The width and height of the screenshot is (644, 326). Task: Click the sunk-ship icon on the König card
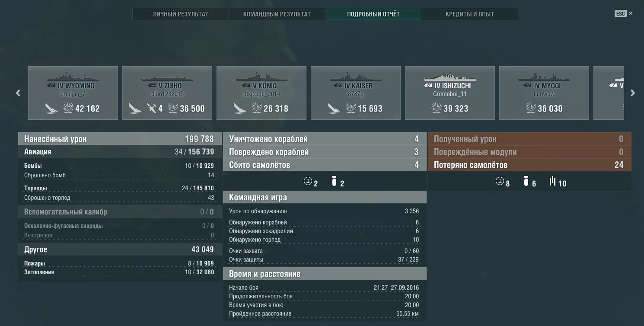[240, 108]
